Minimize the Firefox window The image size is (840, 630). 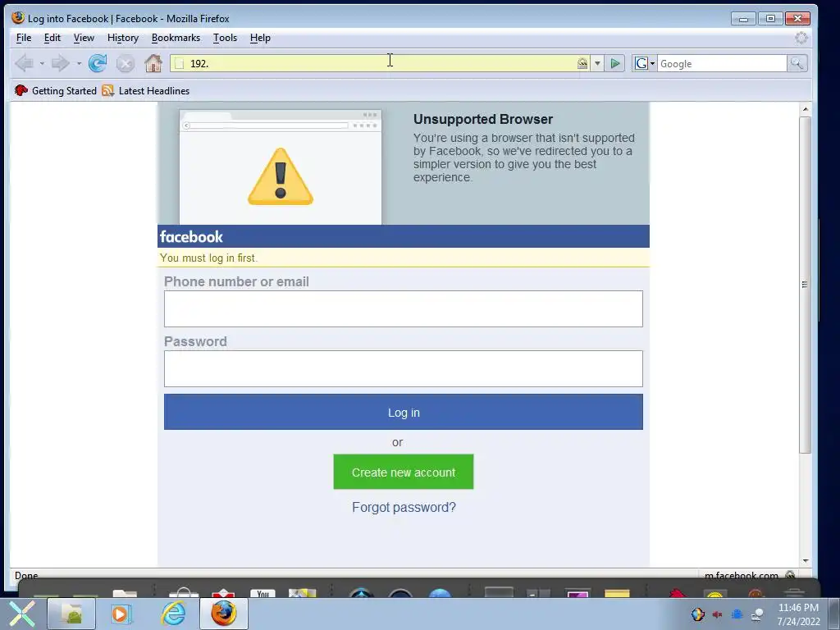743,19
